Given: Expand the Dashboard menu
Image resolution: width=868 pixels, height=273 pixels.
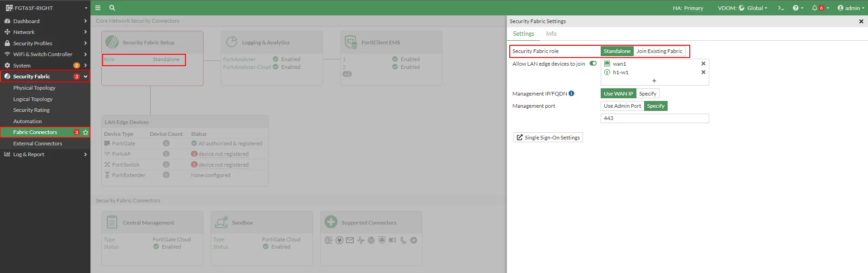Looking at the screenshot, I should [x=45, y=21].
